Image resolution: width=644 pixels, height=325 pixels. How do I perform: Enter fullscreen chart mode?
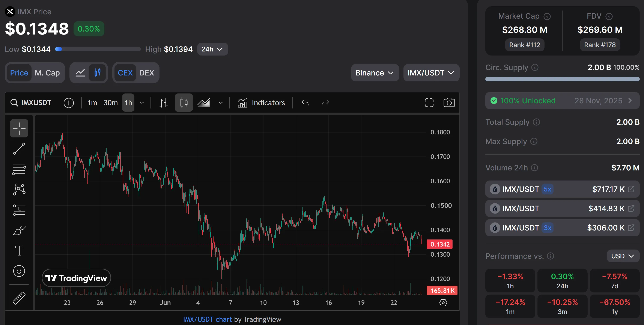point(429,102)
